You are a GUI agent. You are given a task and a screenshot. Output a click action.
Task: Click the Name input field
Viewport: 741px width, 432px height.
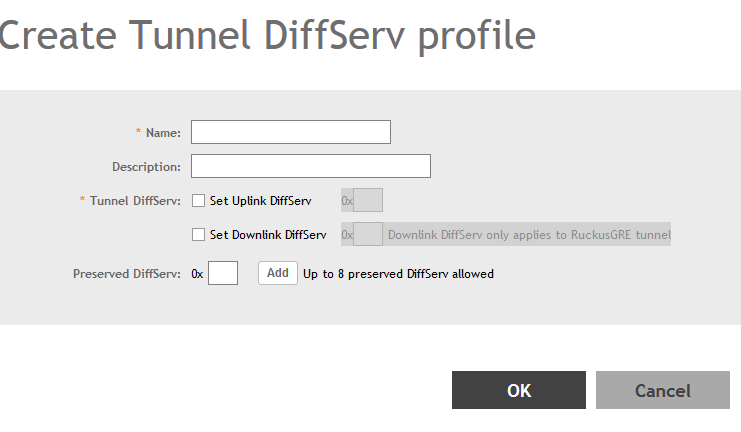[x=290, y=132]
